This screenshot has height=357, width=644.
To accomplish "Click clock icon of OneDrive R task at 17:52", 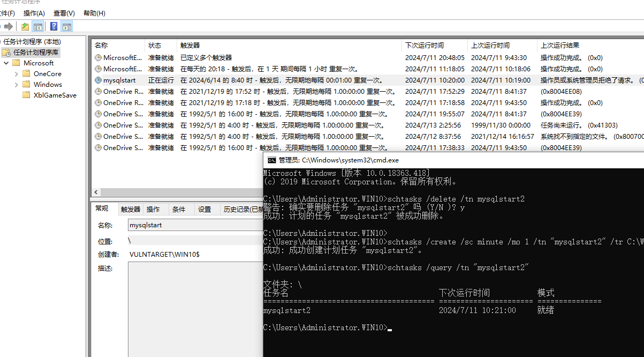I will [98, 91].
